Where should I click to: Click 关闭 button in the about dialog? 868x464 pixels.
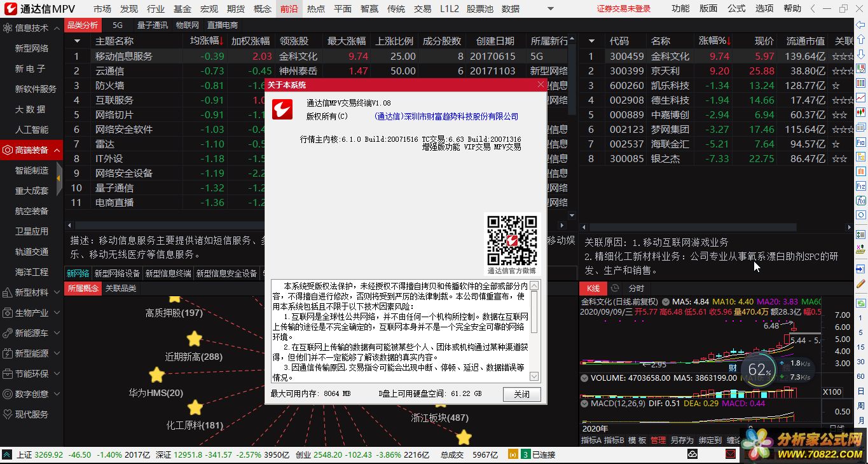pos(521,394)
